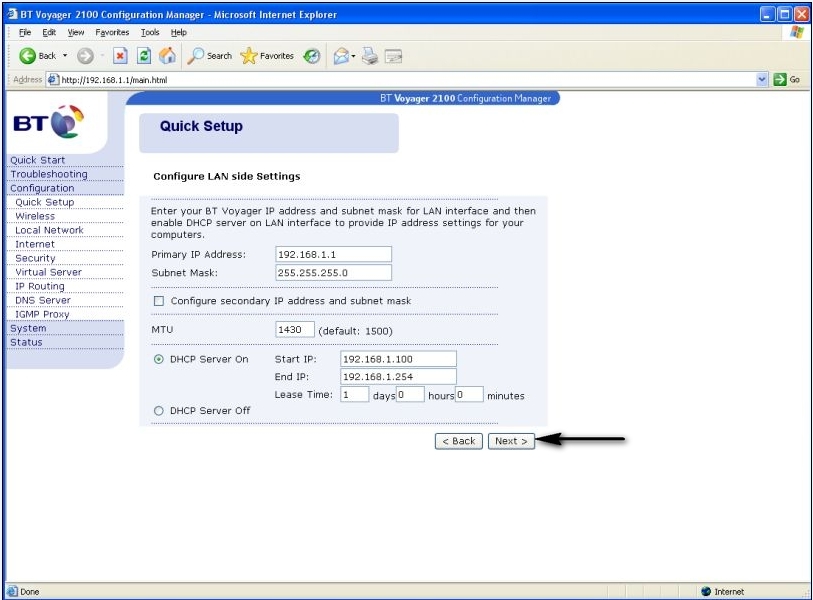Viewport: 813px width, 600px height.
Task: Select DHCP Server Off radio button
Action: click(159, 411)
